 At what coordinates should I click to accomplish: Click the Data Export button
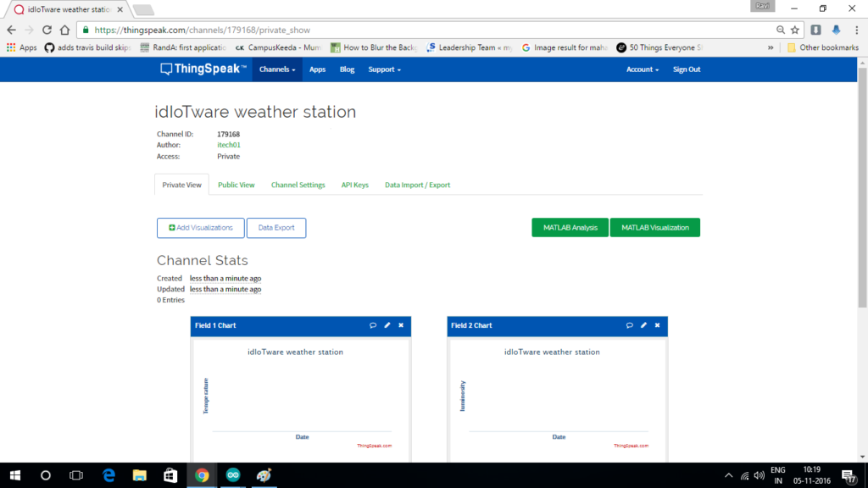(276, 228)
